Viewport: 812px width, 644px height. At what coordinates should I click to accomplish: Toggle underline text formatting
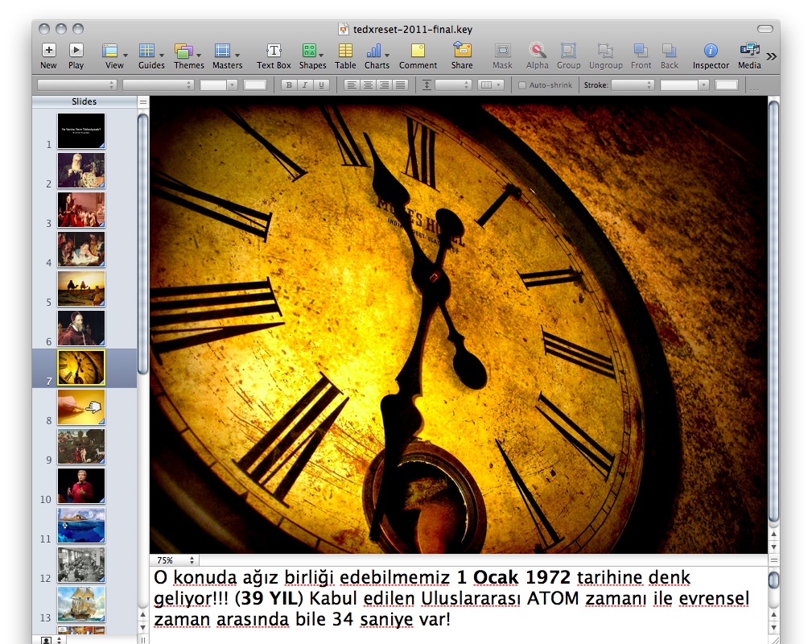pos(321,85)
